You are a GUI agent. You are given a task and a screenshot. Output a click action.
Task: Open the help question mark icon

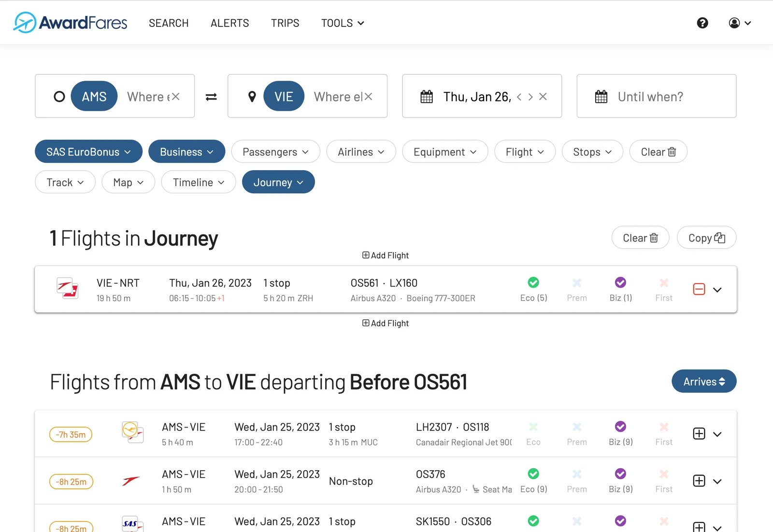[x=702, y=23]
